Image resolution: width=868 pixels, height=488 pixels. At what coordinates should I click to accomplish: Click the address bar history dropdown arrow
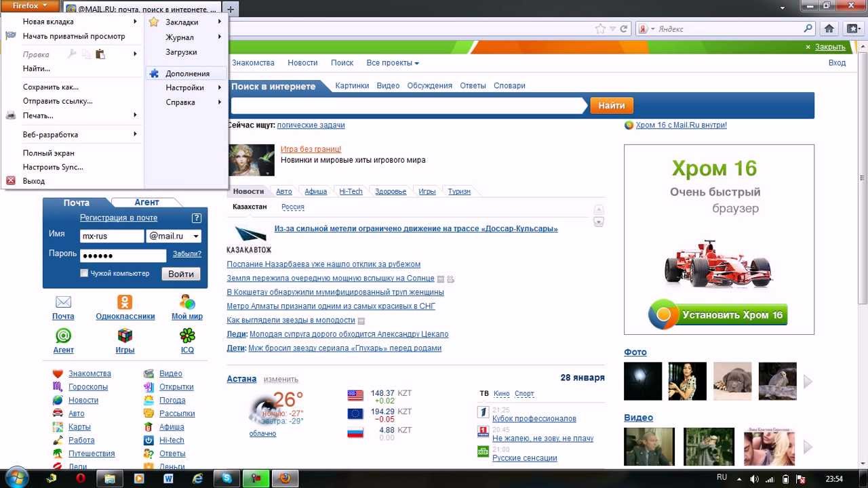(x=613, y=29)
